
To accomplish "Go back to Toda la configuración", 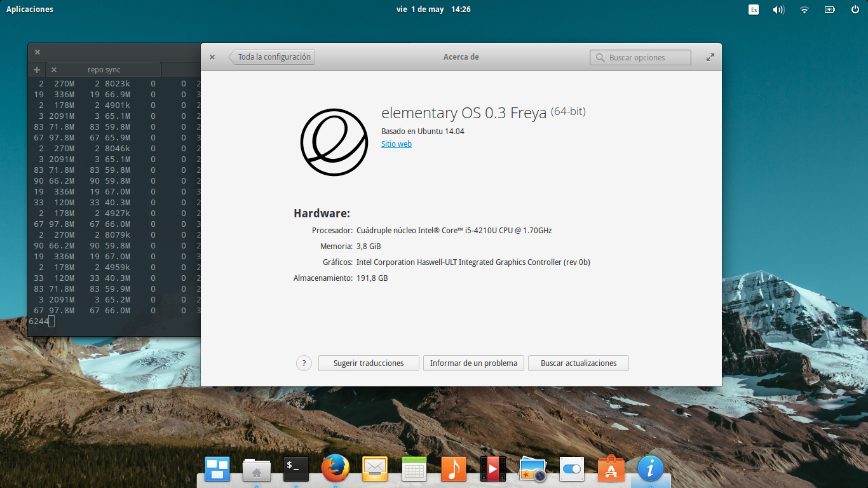I will [272, 57].
